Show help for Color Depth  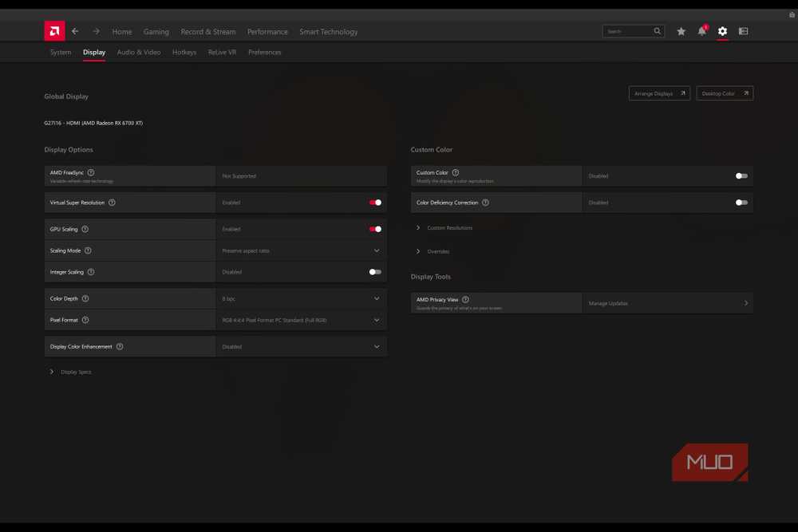click(x=85, y=298)
